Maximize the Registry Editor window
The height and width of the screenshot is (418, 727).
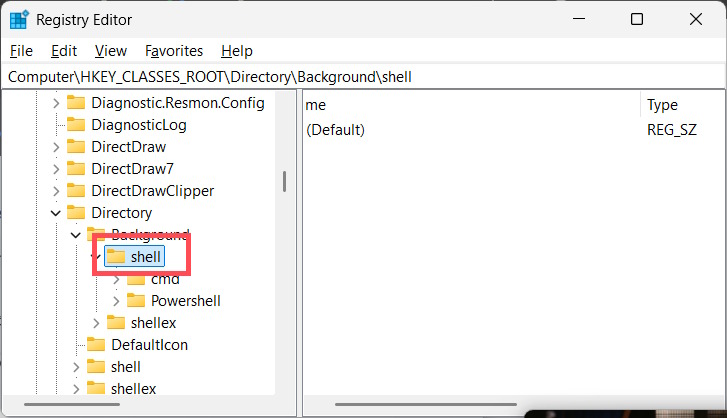[637, 19]
